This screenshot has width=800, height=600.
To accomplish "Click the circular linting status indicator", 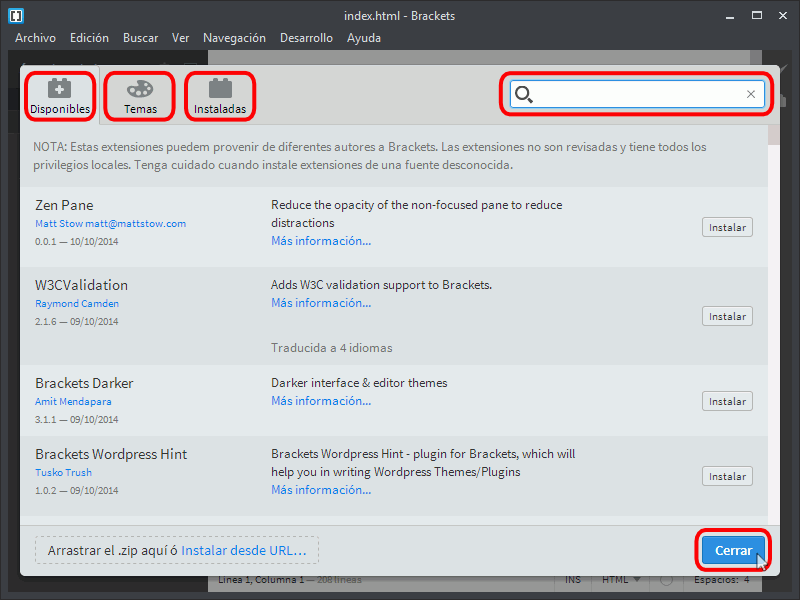I will [666, 581].
